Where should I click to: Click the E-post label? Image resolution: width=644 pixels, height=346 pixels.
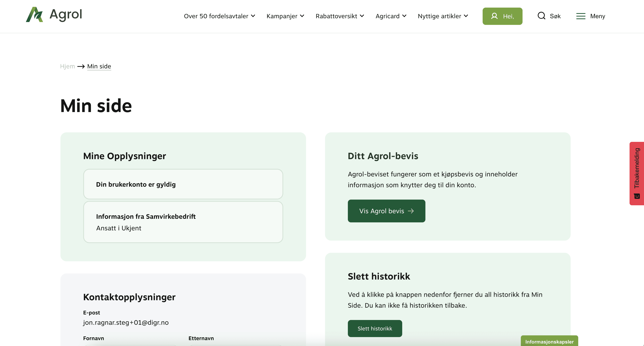[91, 313]
